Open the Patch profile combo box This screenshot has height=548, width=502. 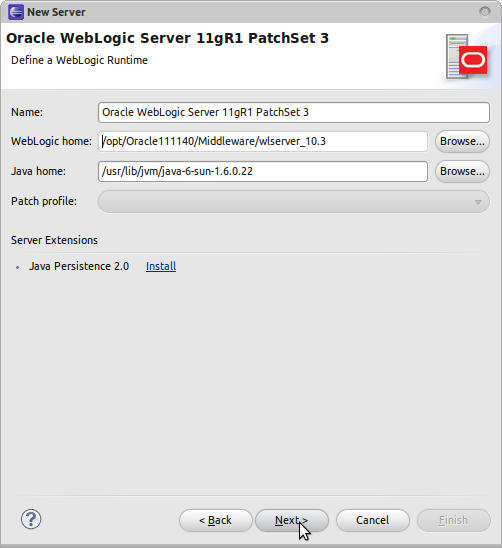294,202
